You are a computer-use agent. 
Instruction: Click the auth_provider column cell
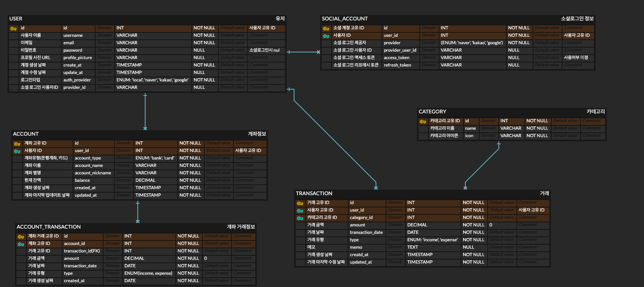tap(79, 80)
